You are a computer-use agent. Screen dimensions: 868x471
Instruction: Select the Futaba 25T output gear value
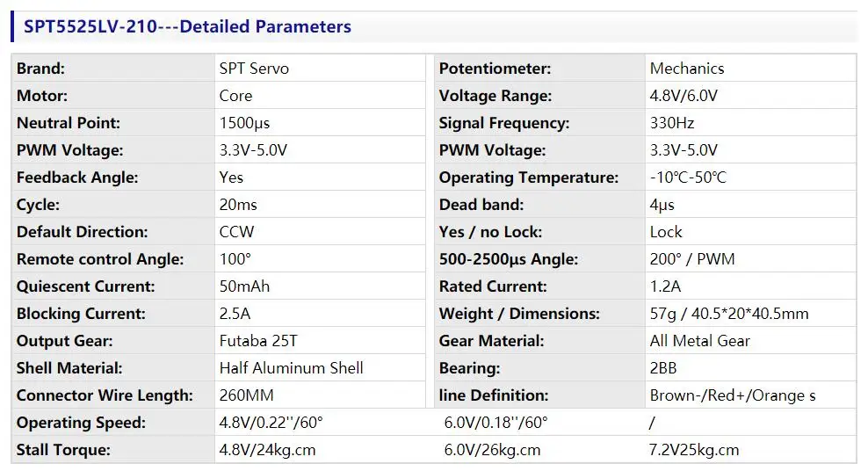tap(258, 340)
